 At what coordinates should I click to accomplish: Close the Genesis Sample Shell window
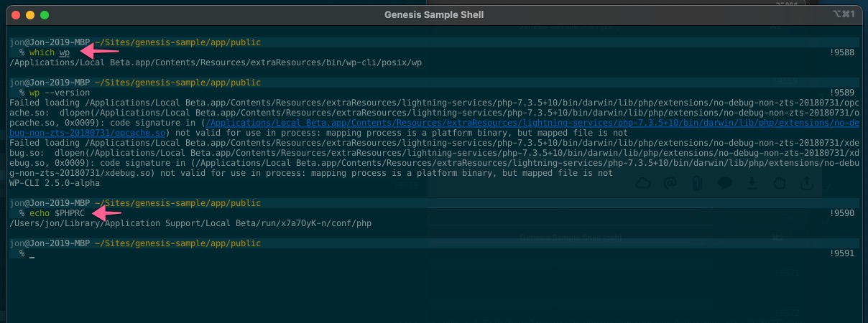pyautogui.click(x=14, y=14)
